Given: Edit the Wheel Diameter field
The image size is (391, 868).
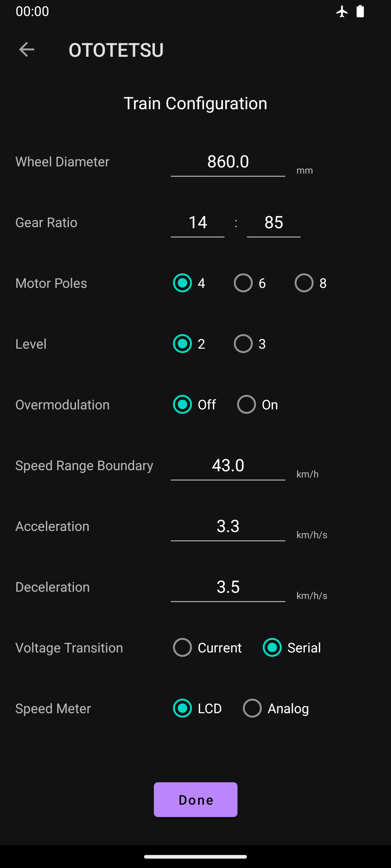Looking at the screenshot, I should pyautogui.click(x=228, y=162).
